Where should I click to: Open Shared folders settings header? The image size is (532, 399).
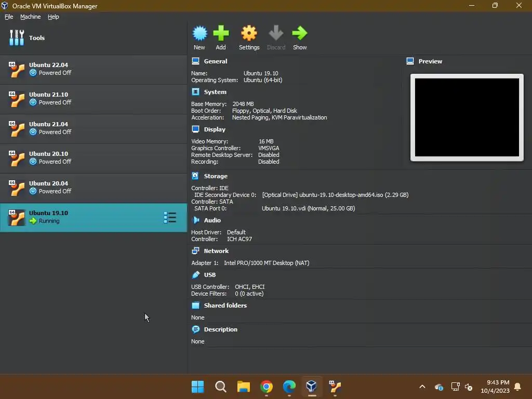pyautogui.click(x=225, y=305)
